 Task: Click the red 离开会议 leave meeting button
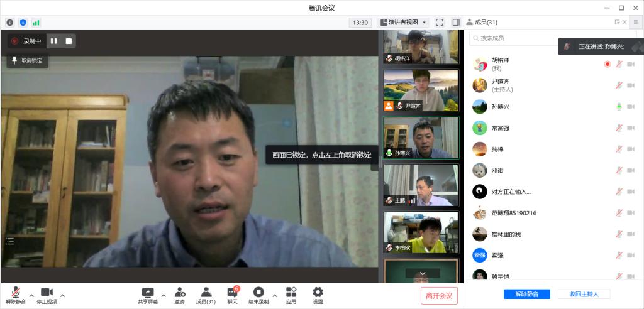(439, 296)
